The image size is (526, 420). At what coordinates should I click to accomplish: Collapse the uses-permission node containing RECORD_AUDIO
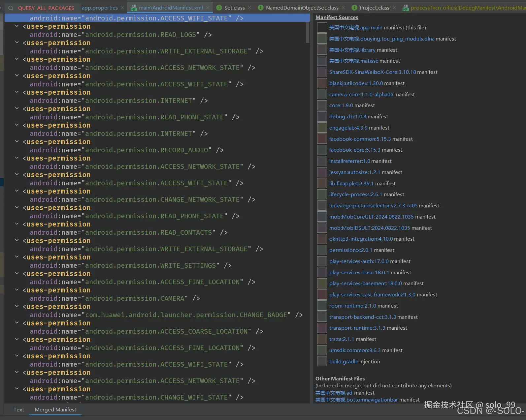[16, 141]
